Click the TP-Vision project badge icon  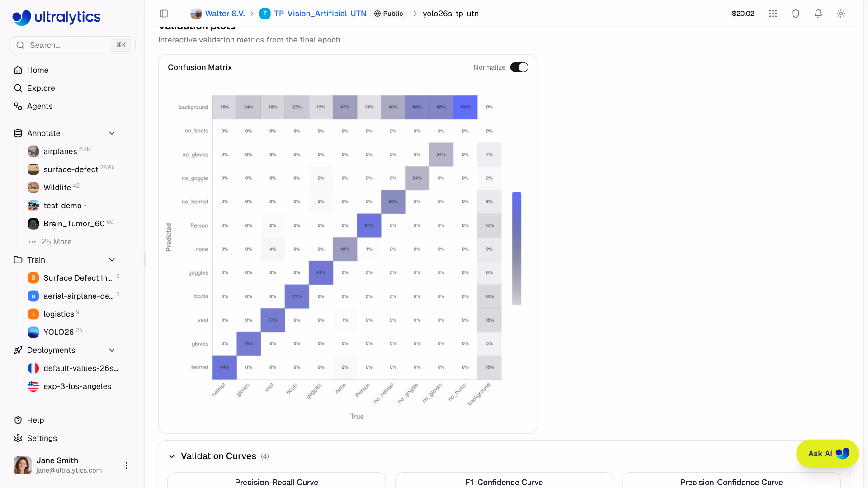tap(265, 14)
